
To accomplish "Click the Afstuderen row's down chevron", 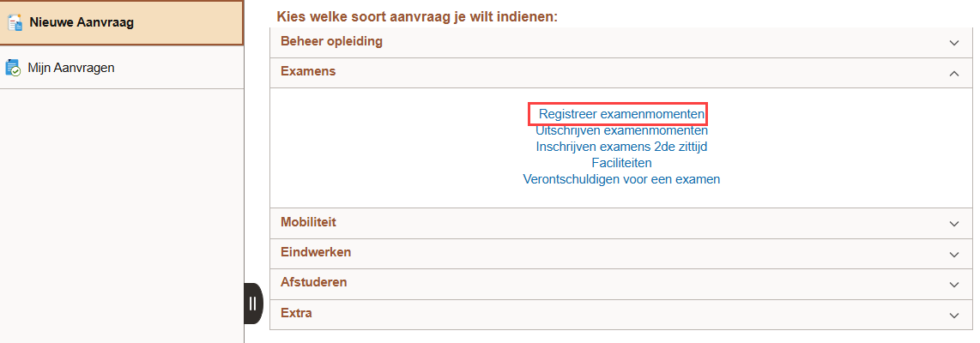I will (954, 284).
